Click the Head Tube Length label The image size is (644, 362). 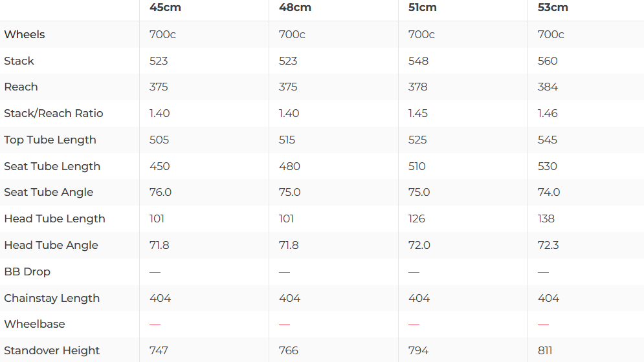(x=54, y=218)
